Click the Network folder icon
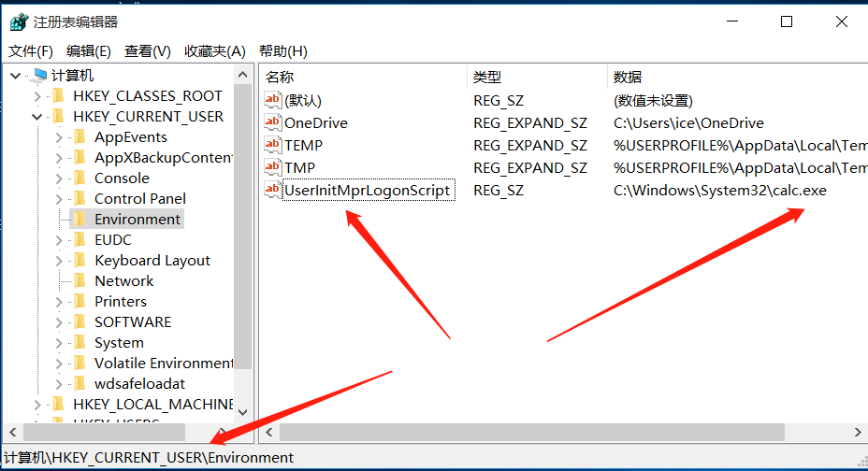 (80, 281)
